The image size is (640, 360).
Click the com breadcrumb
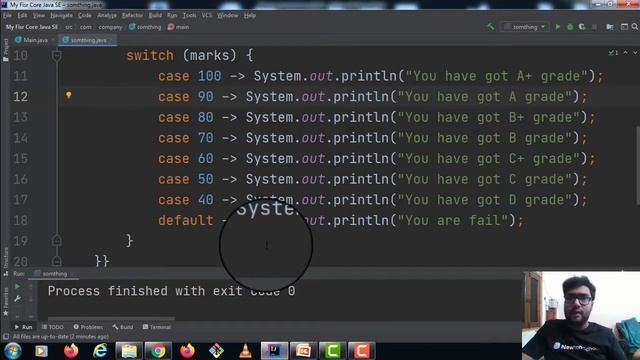tap(85, 27)
